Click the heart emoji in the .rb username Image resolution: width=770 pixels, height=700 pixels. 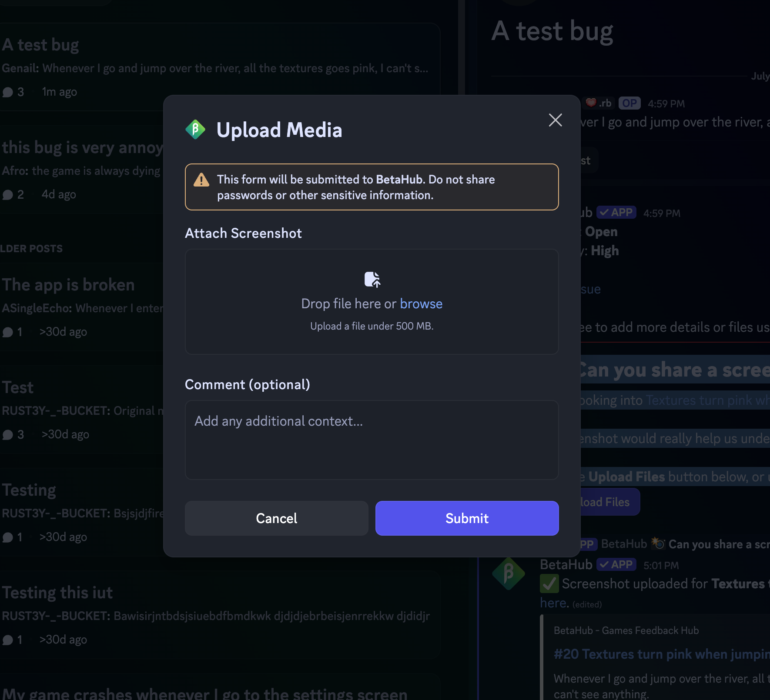coord(591,103)
